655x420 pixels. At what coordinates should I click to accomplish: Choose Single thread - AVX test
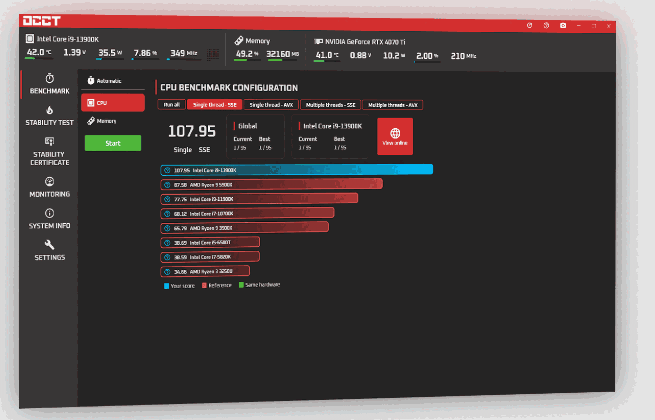[271, 105]
